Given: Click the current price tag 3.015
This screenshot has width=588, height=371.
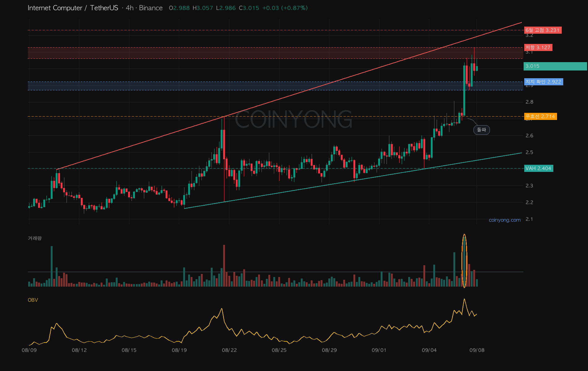Looking at the screenshot, I should (555, 66).
